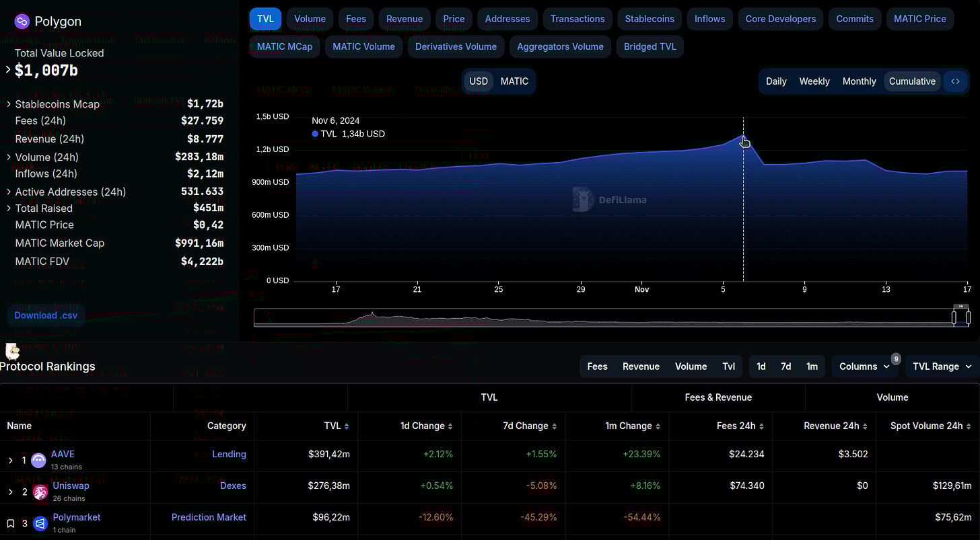Image resolution: width=980 pixels, height=540 pixels.
Task: Click the sort arrows next to Revenue 24h
Action: pos(865,426)
